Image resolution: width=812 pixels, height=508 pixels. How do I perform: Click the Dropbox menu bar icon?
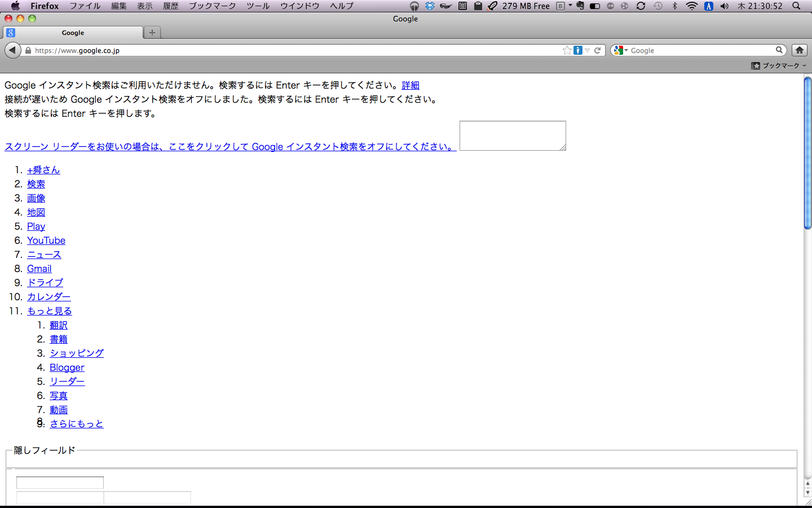430,6
